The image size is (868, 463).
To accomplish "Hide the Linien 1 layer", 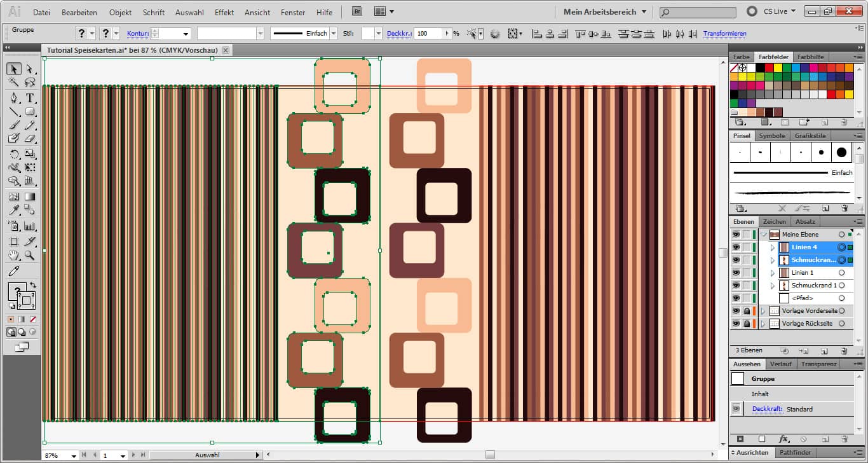I will pyautogui.click(x=736, y=273).
